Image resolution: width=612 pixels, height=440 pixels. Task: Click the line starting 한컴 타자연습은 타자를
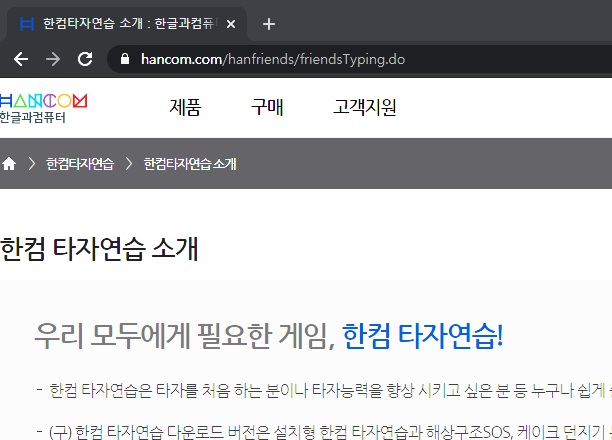click(331, 390)
